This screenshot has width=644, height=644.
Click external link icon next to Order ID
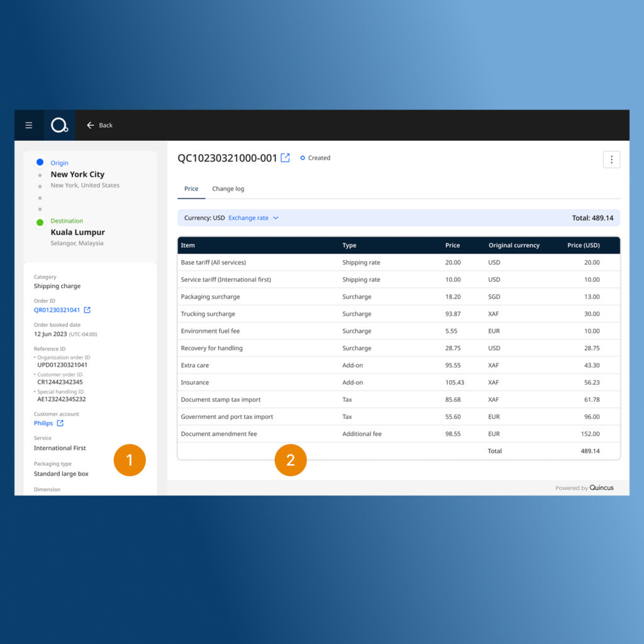point(87,310)
